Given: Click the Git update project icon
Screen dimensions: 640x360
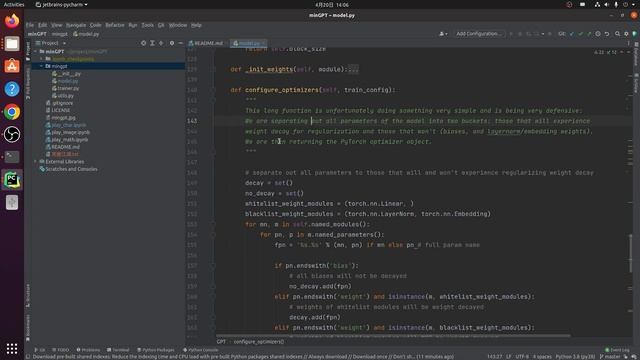Looking at the screenshot, I should [571, 34].
